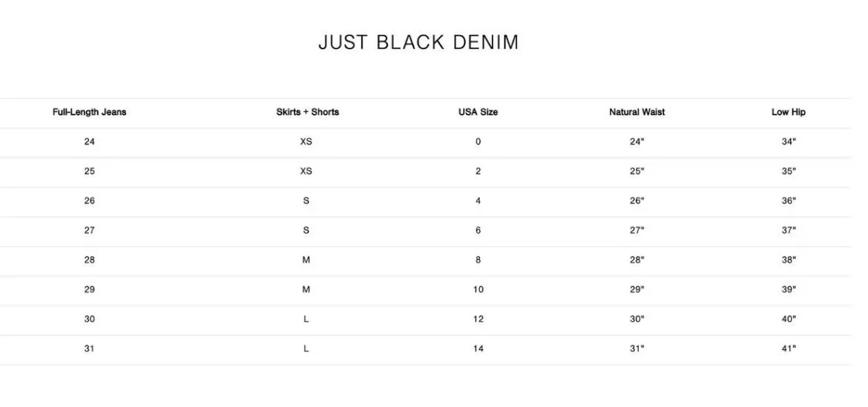Click the JUST BLACK DENIM title

click(418, 42)
